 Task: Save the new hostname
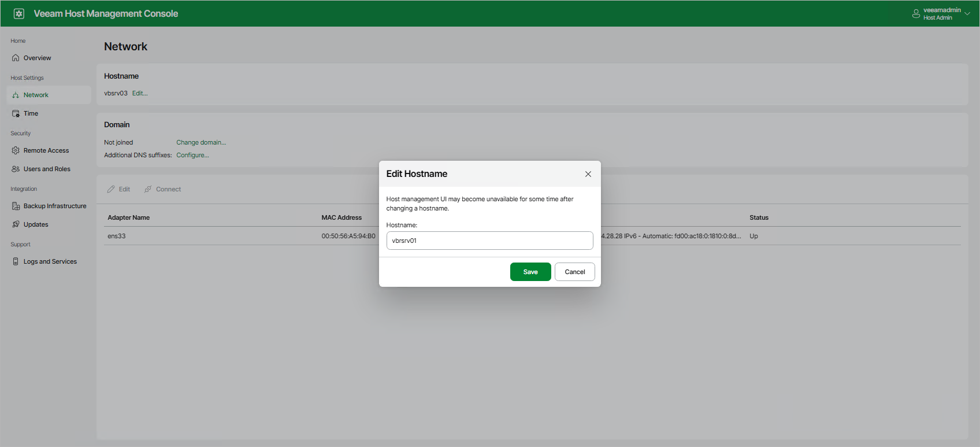pyautogui.click(x=530, y=272)
